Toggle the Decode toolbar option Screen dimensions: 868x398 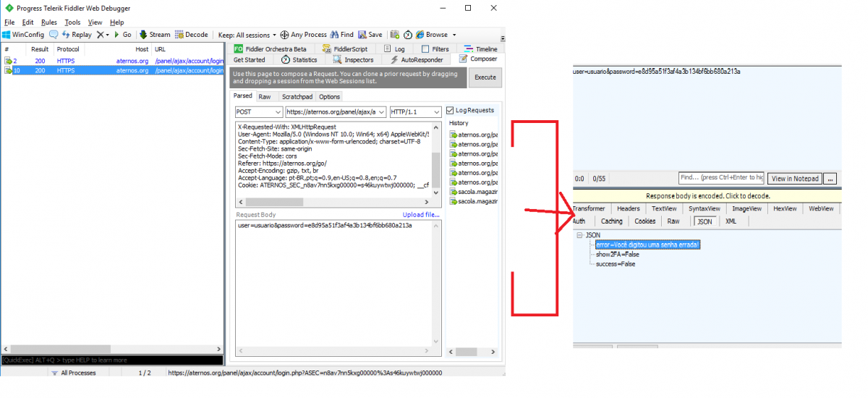point(192,35)
